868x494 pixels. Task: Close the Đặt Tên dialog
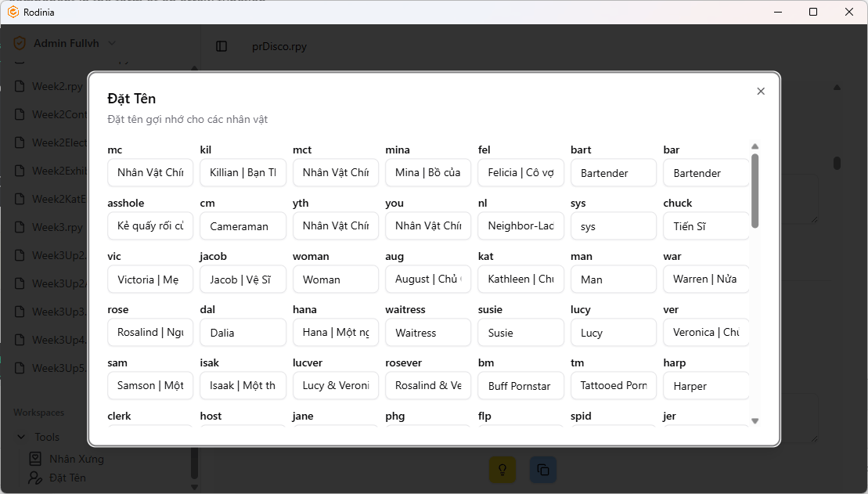pos(761,92)
